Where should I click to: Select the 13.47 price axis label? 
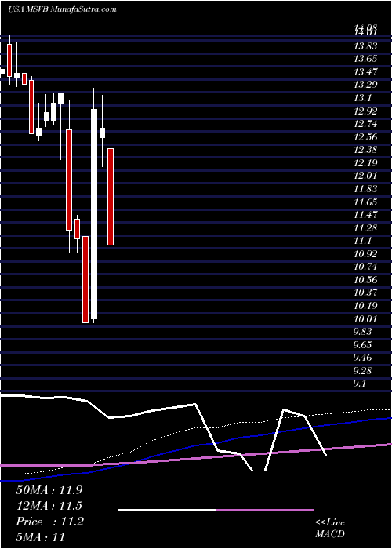tap(365, 72)
